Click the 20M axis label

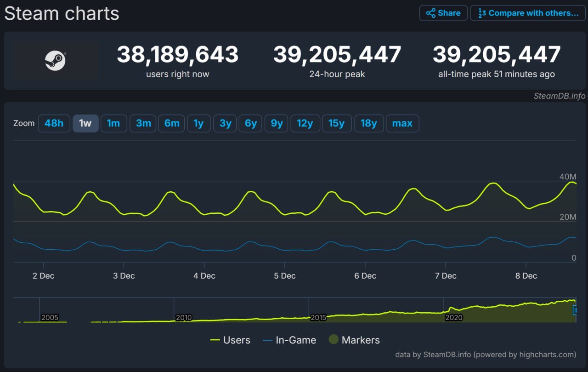tap(568, 217)
